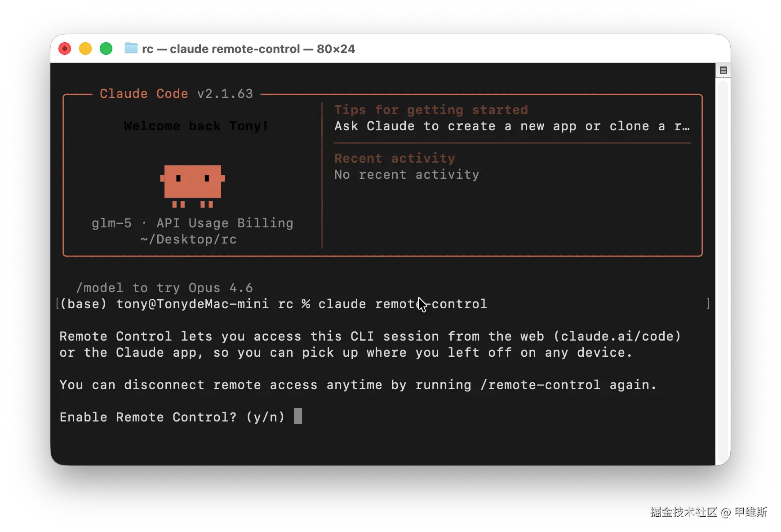The width and height of the screenshot is (781, 532).
Task: Click the version number v2.1.63
Action: click(225, 94)
